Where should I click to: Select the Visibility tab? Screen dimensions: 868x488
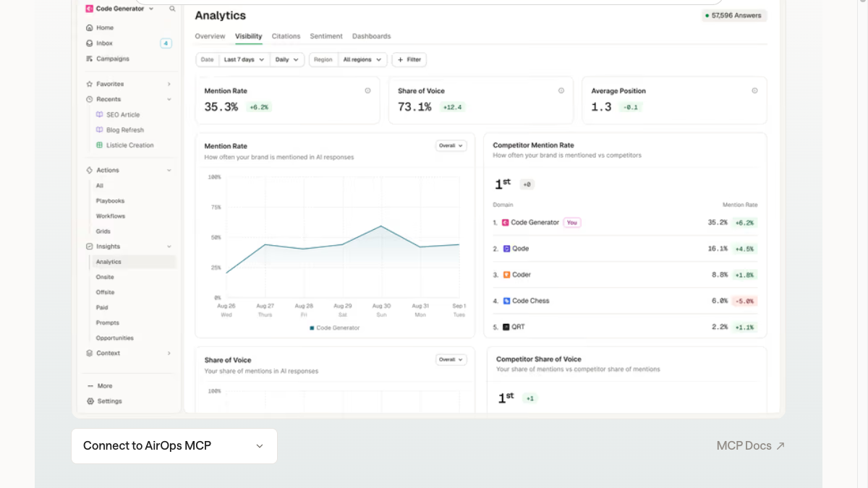pos(249,36)
